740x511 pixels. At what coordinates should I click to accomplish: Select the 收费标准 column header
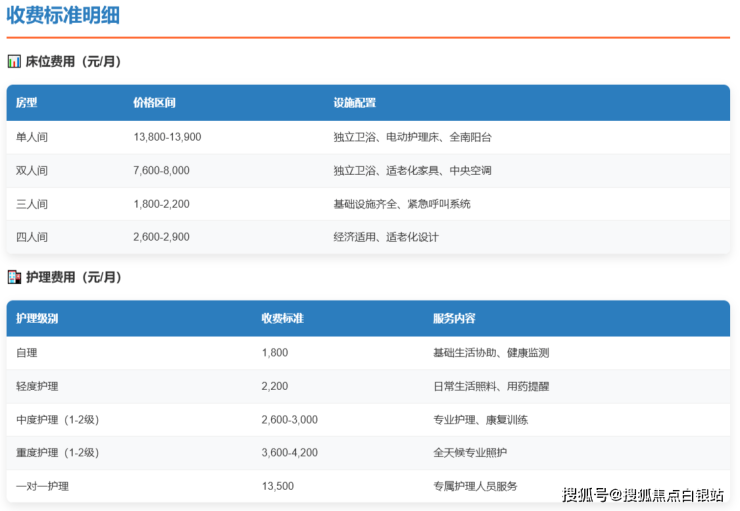coord(282,319)
